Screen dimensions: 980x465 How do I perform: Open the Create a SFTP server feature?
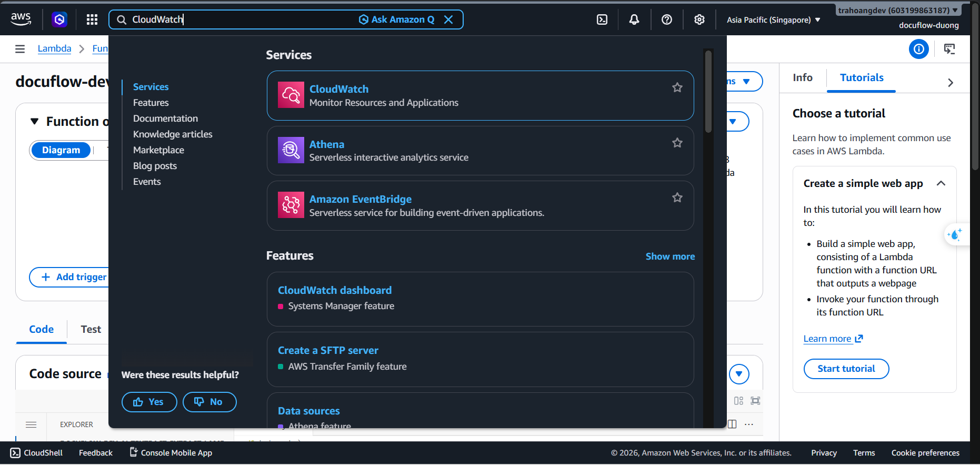click(x=481, y=359)
